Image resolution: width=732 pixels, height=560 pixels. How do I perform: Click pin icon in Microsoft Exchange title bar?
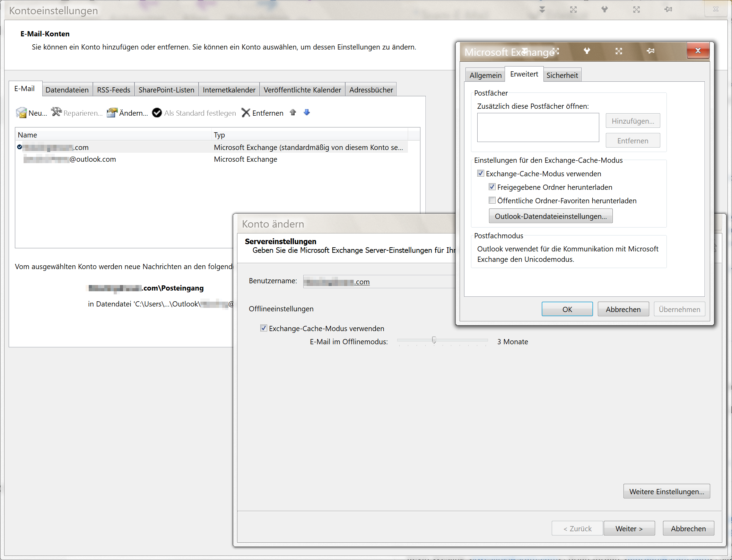[651, 51]
